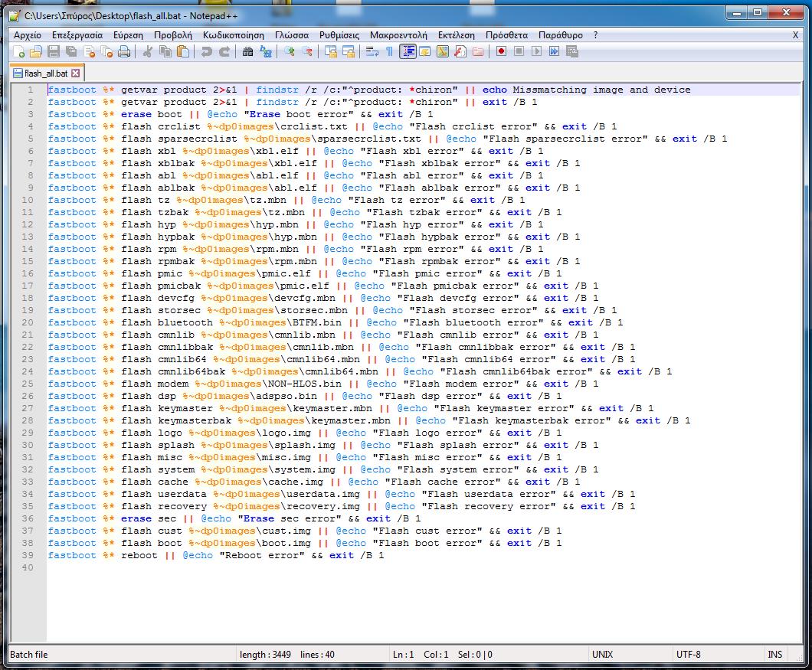Toggle word wrap in the toolbar
Screen dimensions: 812x670
(x=372, y=52)
